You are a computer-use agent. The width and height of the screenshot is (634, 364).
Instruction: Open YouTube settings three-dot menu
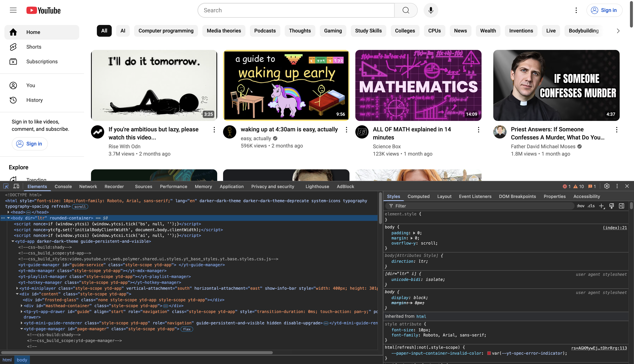(576, 10)
